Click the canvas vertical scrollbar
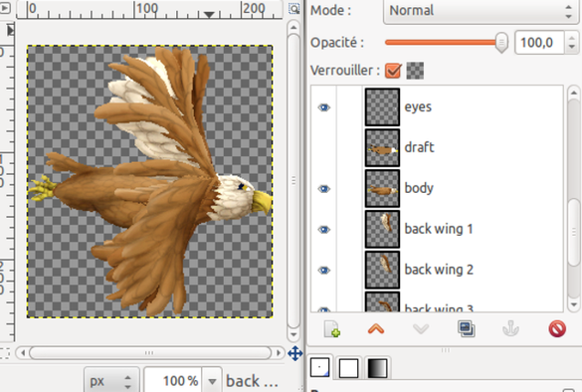Screen dimensions: 582x392 293,181
